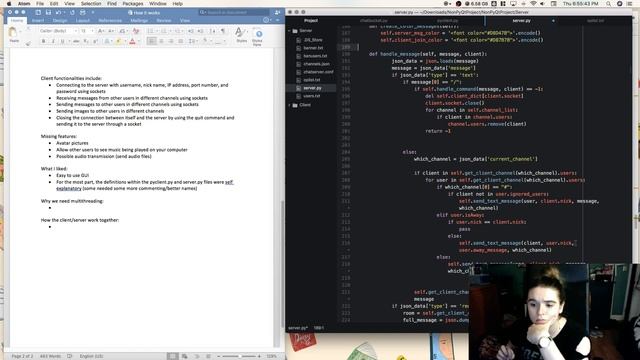Toggle subscript formatting
Screen dimensions: 640x360
(x=86, y=41)
